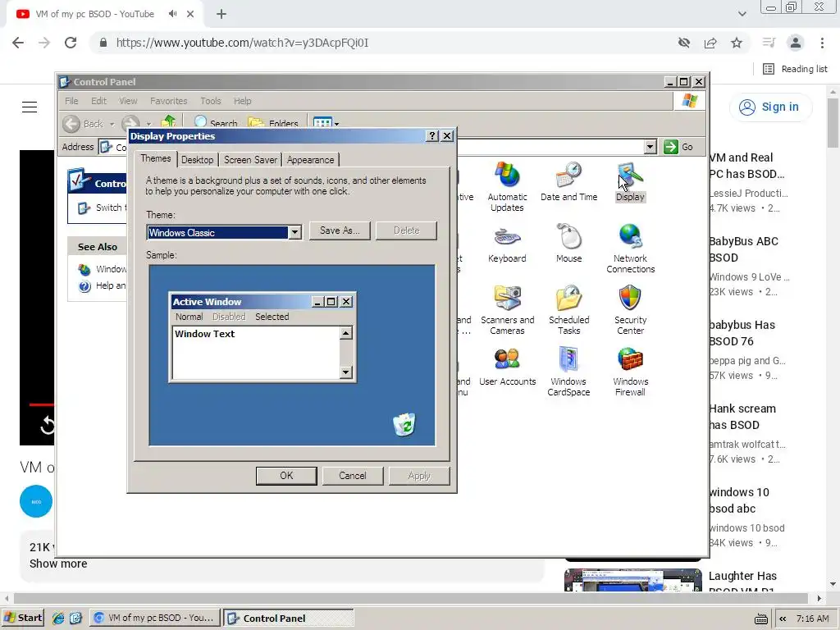Click the Up folder toolbar icon
This screenshot has height=630, width=840.
[168, 123]
